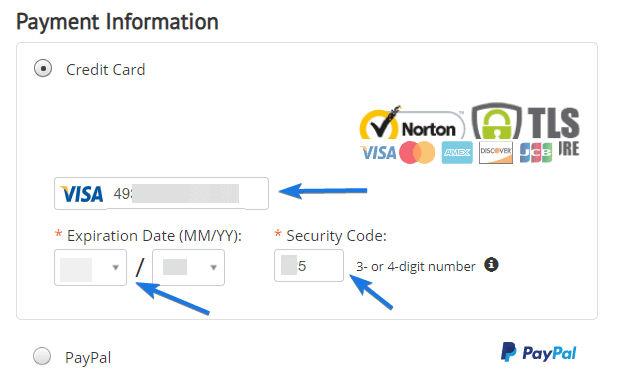This screenshot has width=620, height=383.
Task: Select the PayPal radio button
Action: (42, 356)
